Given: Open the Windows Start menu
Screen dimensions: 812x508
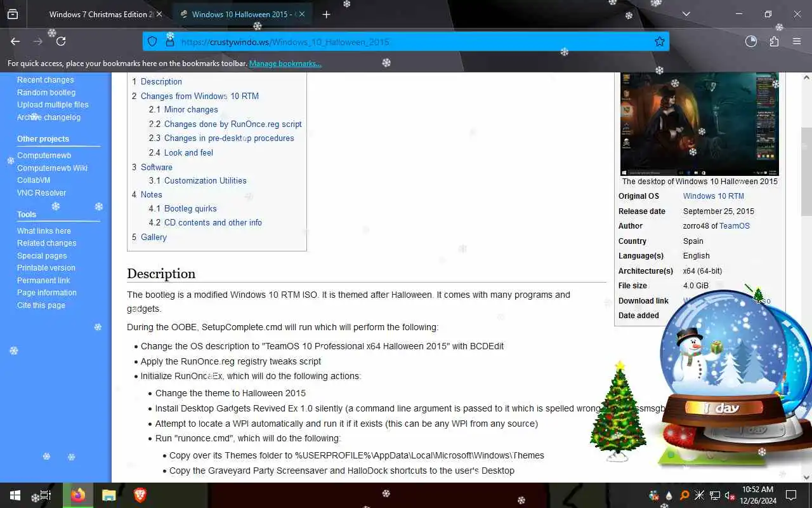Looking at the screenshot, I should (x=15, y=495).
